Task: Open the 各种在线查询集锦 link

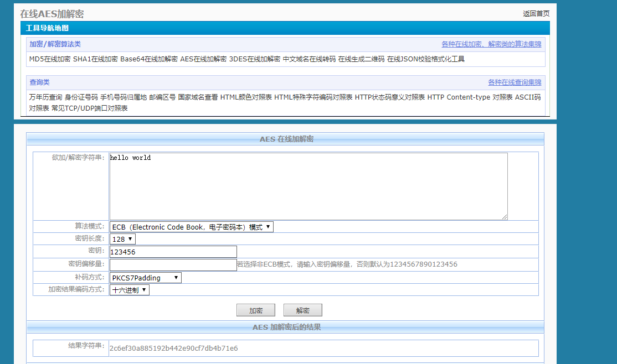Action: (515, 82)
